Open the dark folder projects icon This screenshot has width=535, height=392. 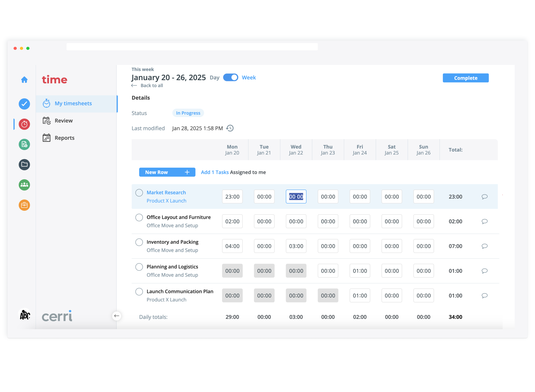coord(24,164)
